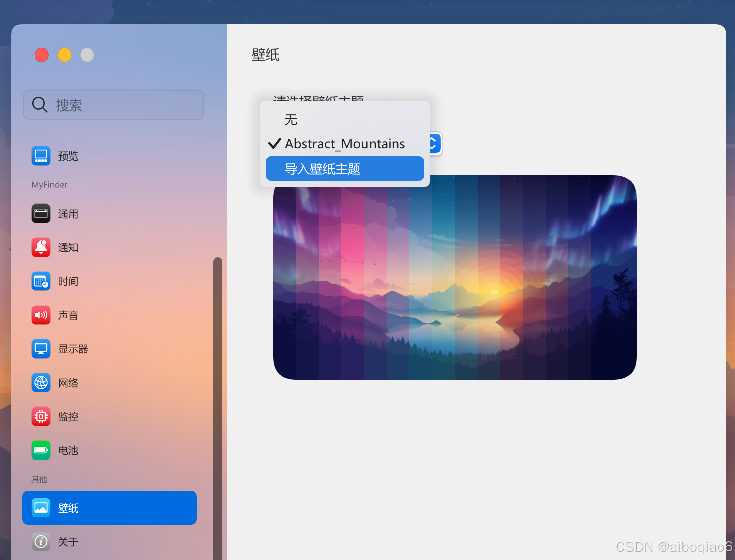Click the Battery (电池) icon

41,450
